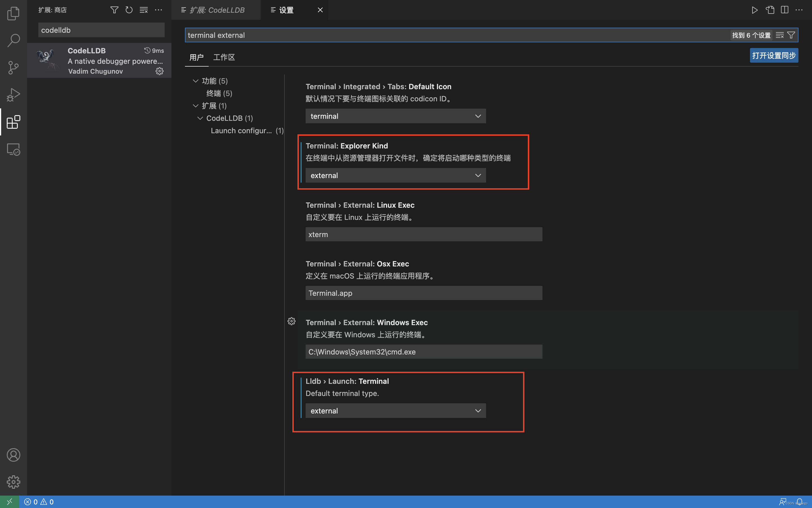Click the Osx Exec setting title
812x508 pixels.
click(357, 264)
